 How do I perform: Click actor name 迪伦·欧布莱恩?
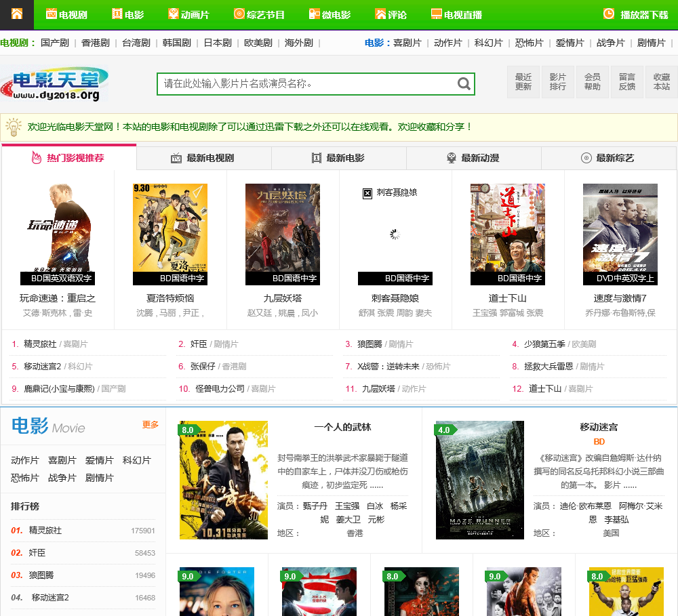tap(586, 506)
